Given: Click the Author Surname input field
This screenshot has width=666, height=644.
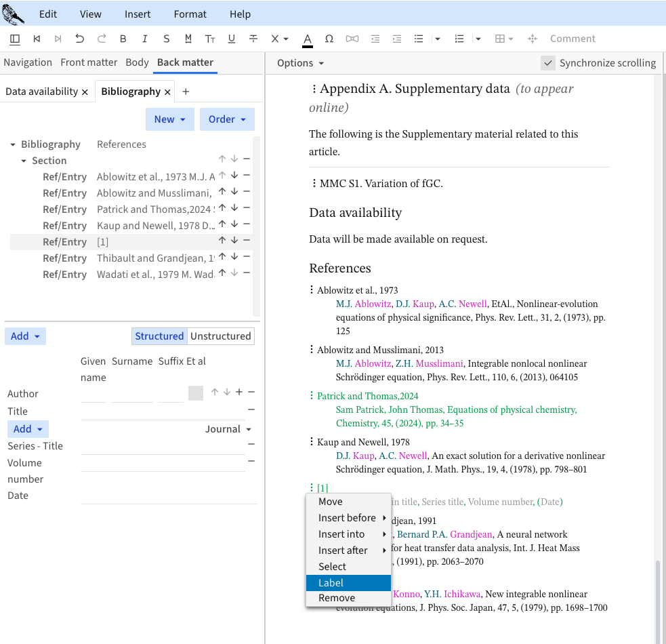Looking at the screenshot, I should click(x=132, y=394).
